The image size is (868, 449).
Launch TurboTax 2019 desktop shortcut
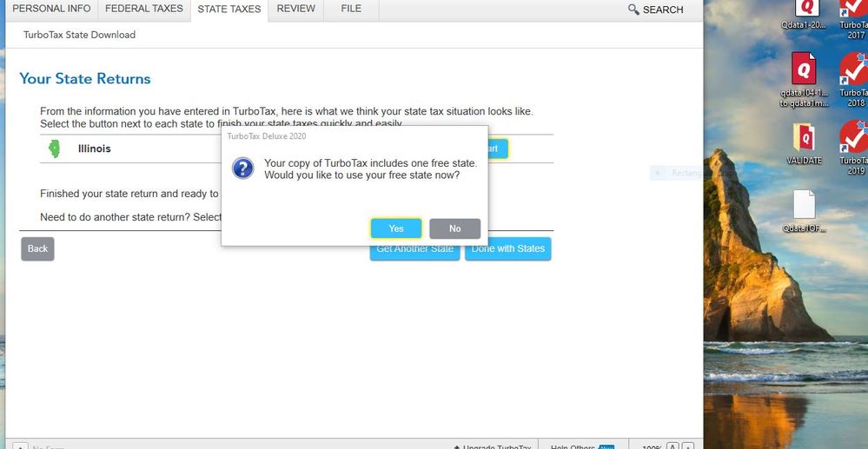coord(854,148)
